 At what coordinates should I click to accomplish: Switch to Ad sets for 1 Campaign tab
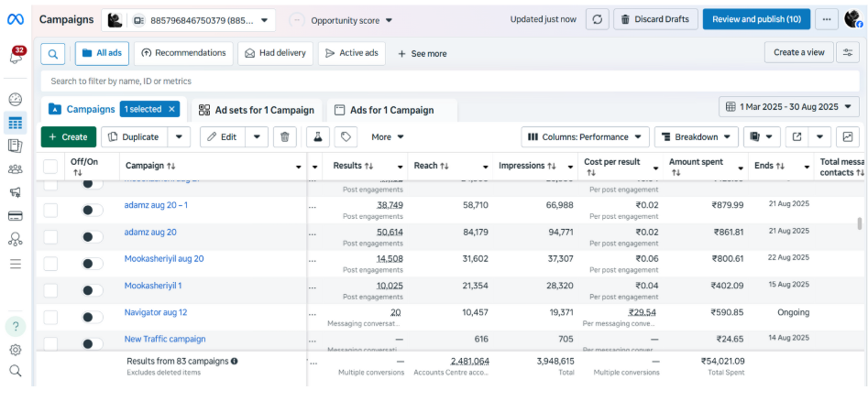[257, 110]
